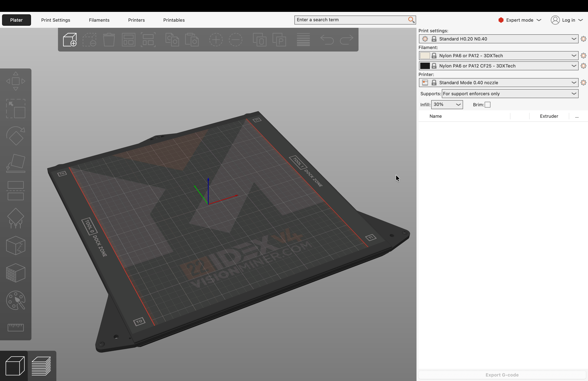
Task: Click the Variable layer height icon
Action: click(303, 40)
